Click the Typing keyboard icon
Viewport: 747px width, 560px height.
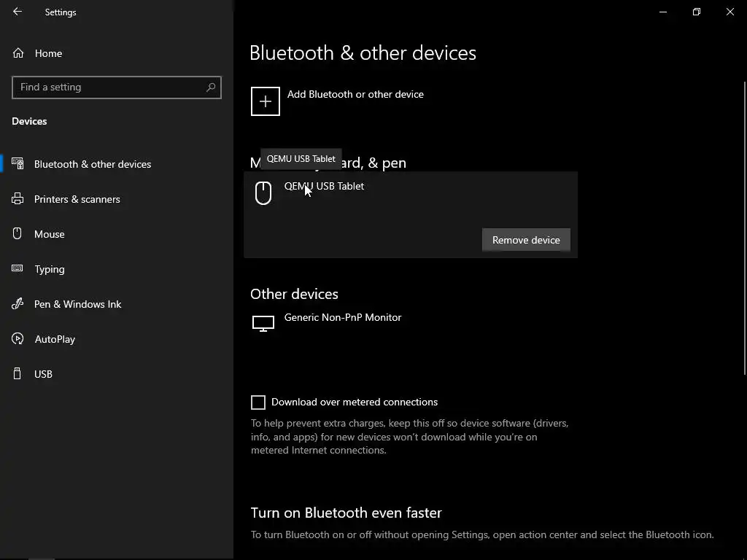click(18, 268)
